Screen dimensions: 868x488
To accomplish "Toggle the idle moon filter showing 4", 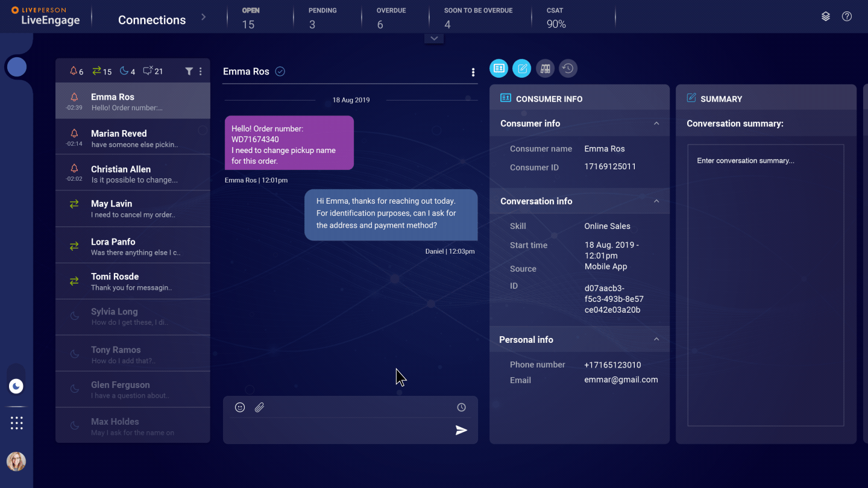I will (127, 71).
